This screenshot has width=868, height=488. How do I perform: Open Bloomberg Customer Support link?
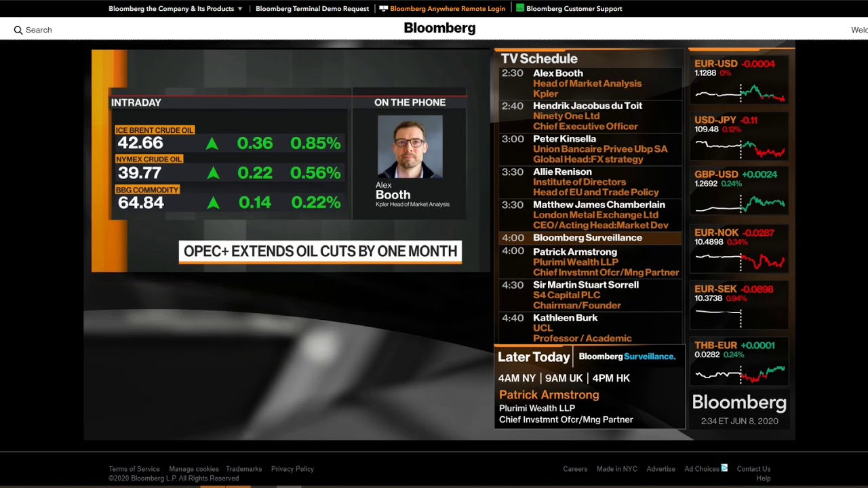coord(574,9)
